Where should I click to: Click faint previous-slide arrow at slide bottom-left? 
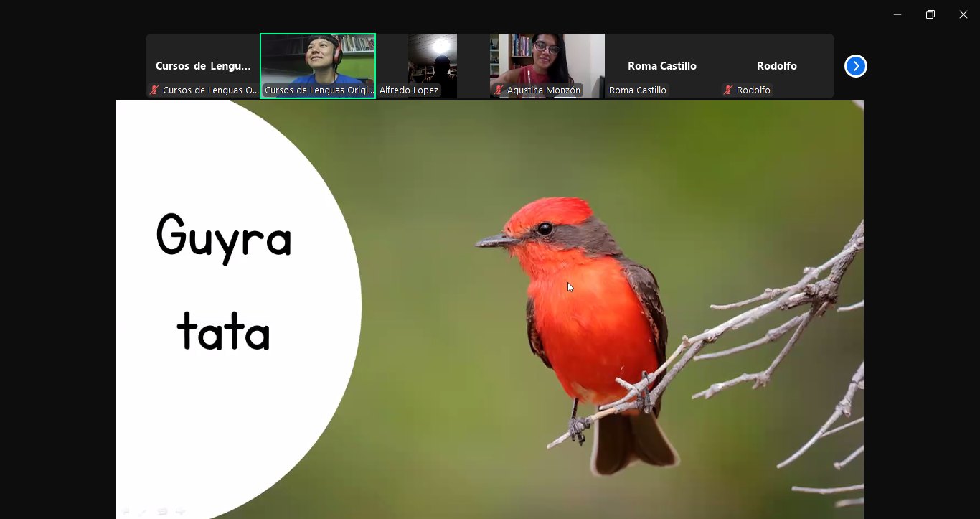[125, 511]
